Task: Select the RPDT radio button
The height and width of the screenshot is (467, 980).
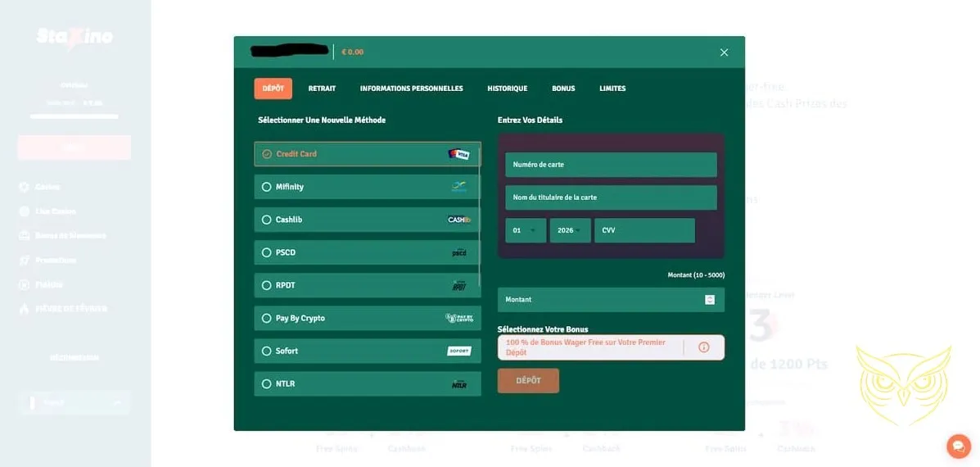Action: click(267, 285)
